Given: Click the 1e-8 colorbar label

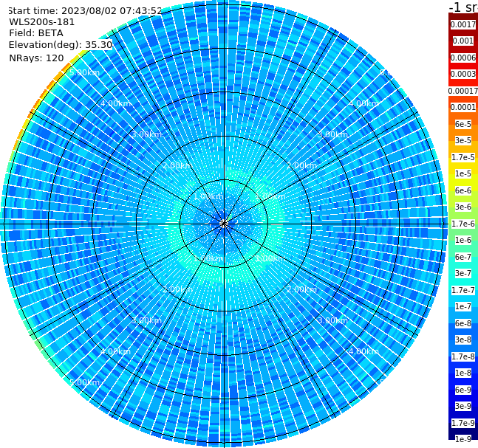Looking at the screenshot, I should (463, 373).
